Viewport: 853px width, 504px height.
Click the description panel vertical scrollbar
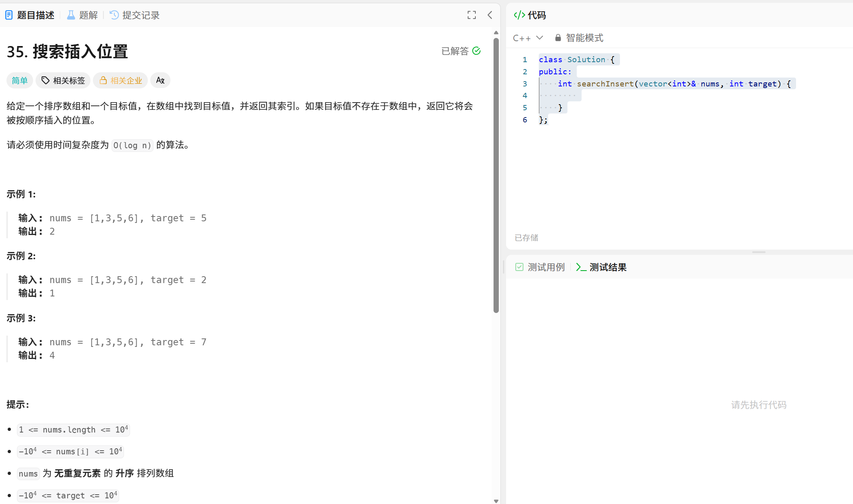(496, 174)
